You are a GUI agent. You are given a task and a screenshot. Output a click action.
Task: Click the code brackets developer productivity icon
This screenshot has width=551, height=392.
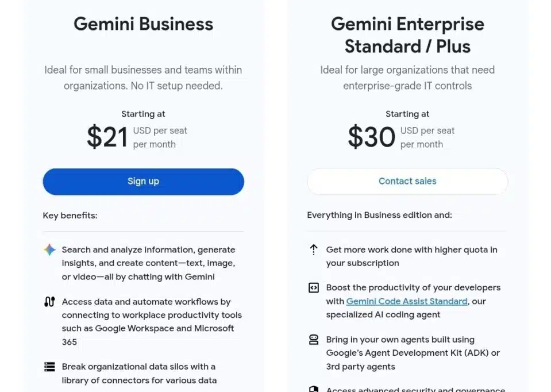coord(314,288)
